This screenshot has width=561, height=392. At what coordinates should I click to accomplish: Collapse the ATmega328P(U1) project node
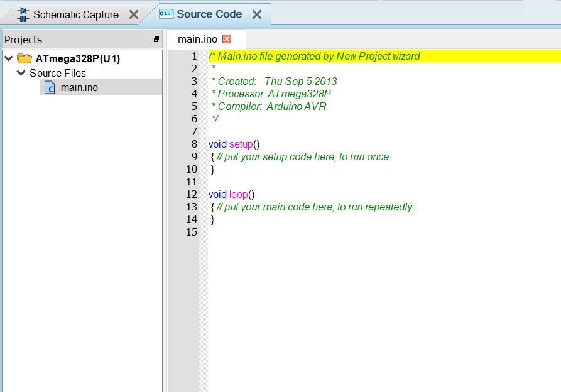pyautogui.click(x=8, y=58)
